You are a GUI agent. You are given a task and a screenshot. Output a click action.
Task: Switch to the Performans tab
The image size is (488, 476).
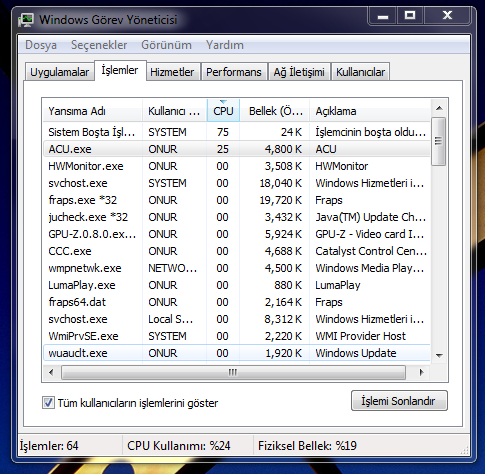234,72
